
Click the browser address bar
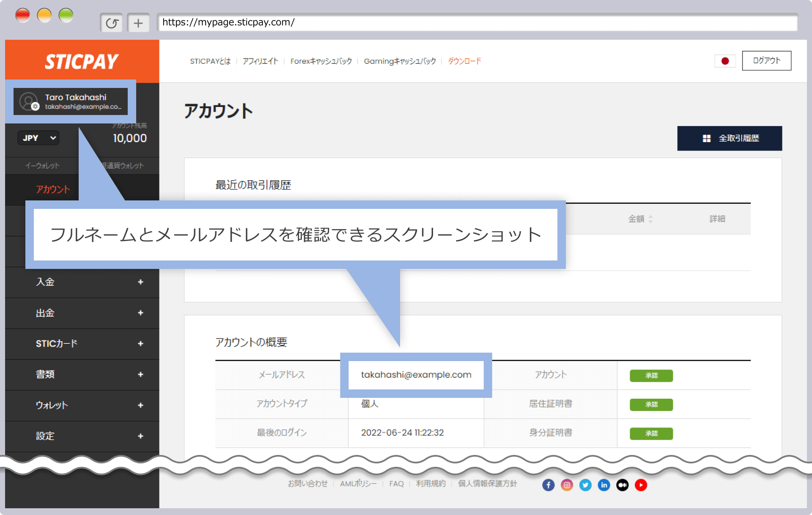[477, 22]
